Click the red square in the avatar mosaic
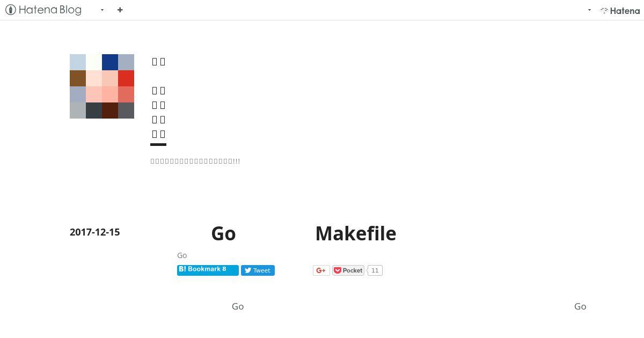The image size is (644, 338). click(x=126, y=78)
